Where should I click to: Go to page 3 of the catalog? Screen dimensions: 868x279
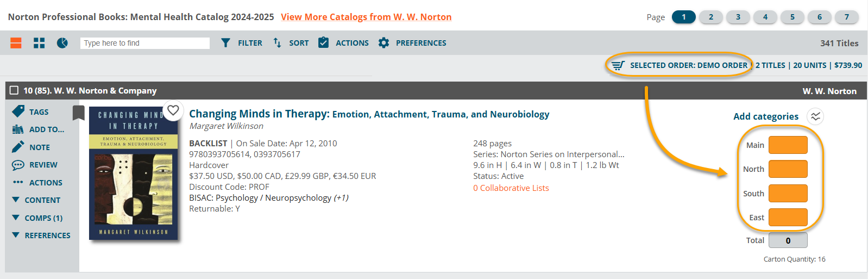(x=738, y=17)
